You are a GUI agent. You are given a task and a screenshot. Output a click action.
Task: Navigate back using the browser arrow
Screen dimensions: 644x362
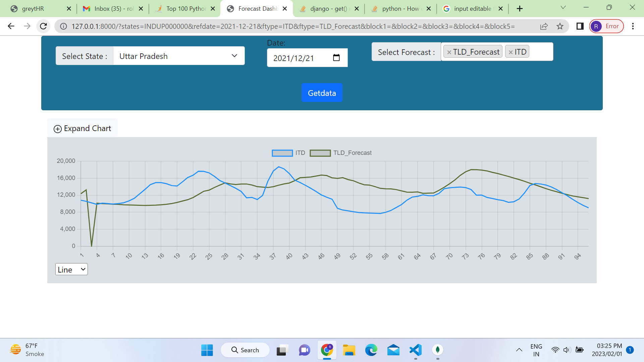point(11,26)
